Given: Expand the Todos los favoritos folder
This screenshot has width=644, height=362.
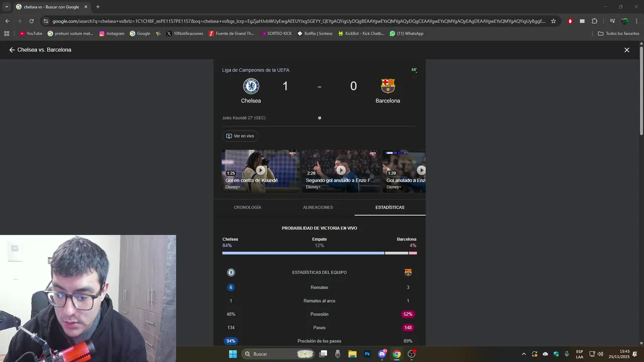Looking at the screenshot, I should point(618,34).
